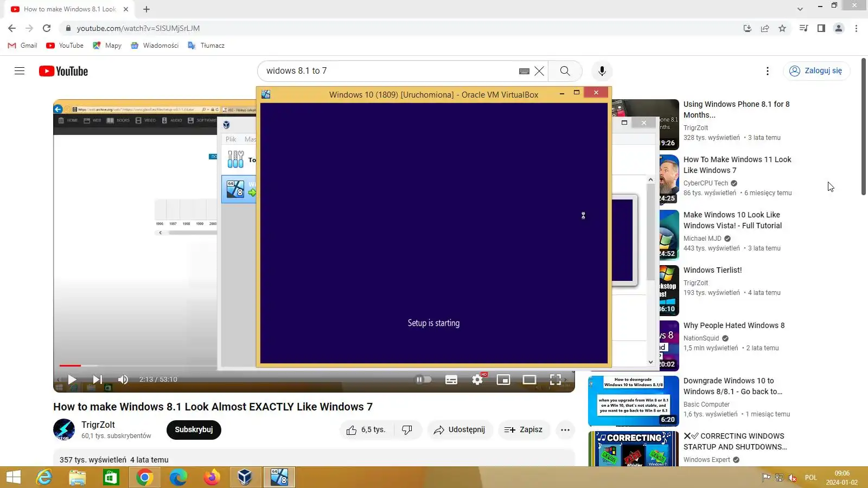Clear the search query with the X
The width and height of the screenshot is (868, 488).
539,71
